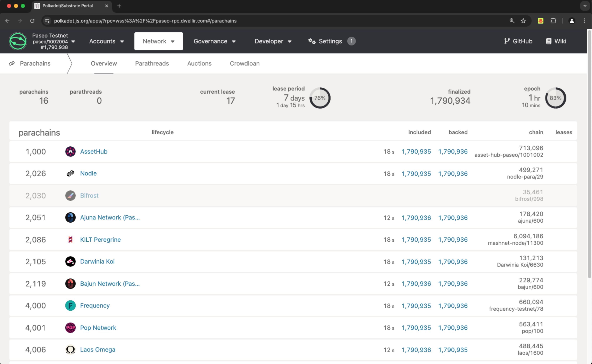Click the Nodle parachain icon
The width and height of the screenshot is (592, 364).
pos(70,173)
